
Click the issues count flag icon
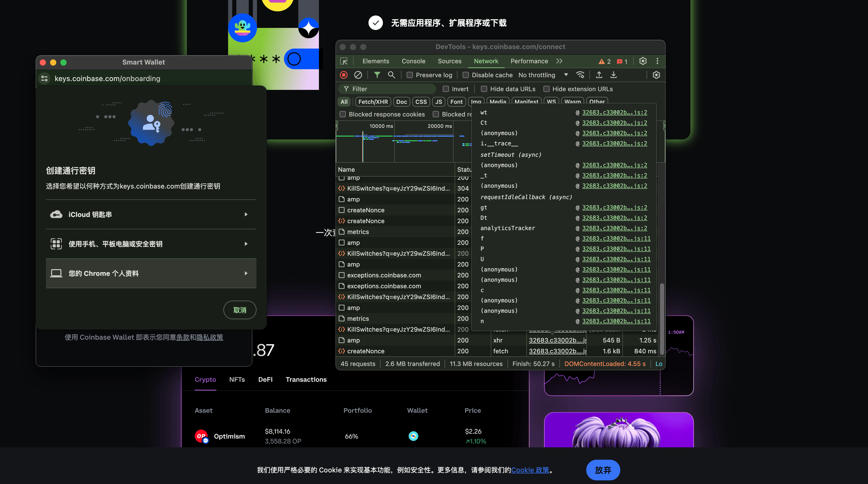[x=619, y=61]
